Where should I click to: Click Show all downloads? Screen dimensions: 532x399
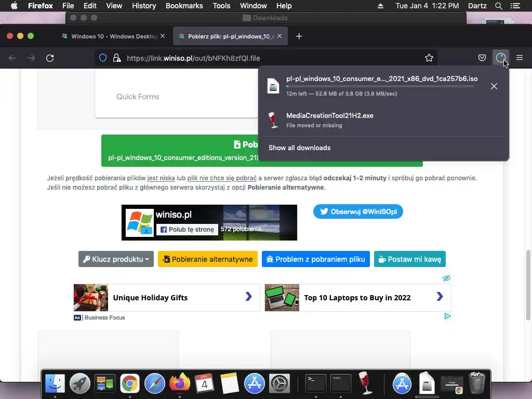pos(299,148)
